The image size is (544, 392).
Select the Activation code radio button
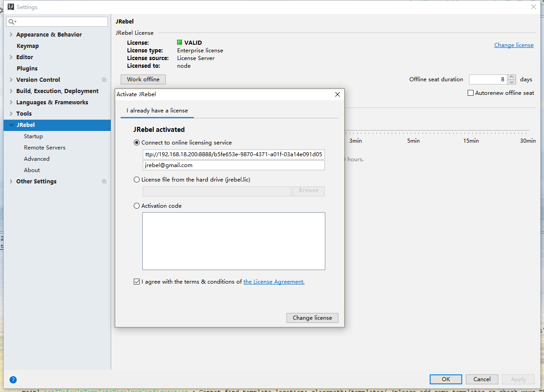[136, 205]
